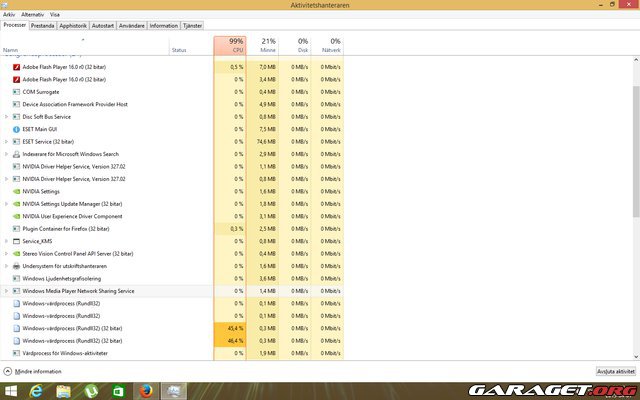Open uTorrent from the taskbar
Screen dimensions: 640x400
click(x=91, y=390)
